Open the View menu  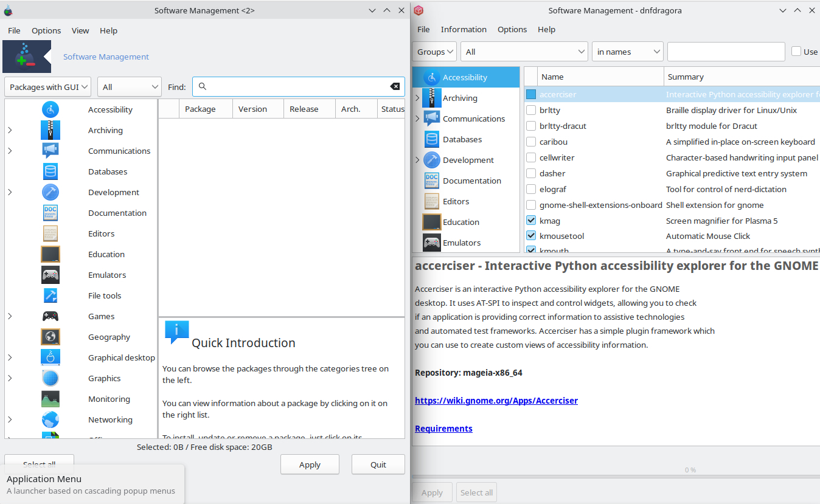pos(80,30)
